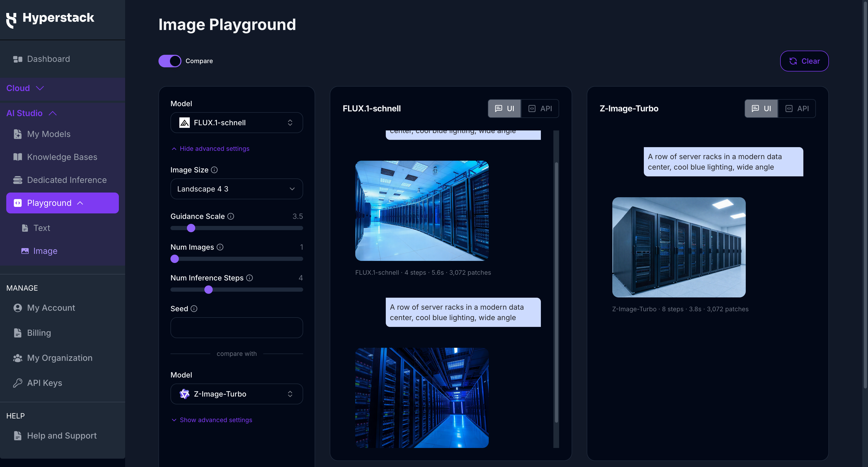Click the Num Images slider handle
Viewport: 868px width, 467px height.
point(175,259)
